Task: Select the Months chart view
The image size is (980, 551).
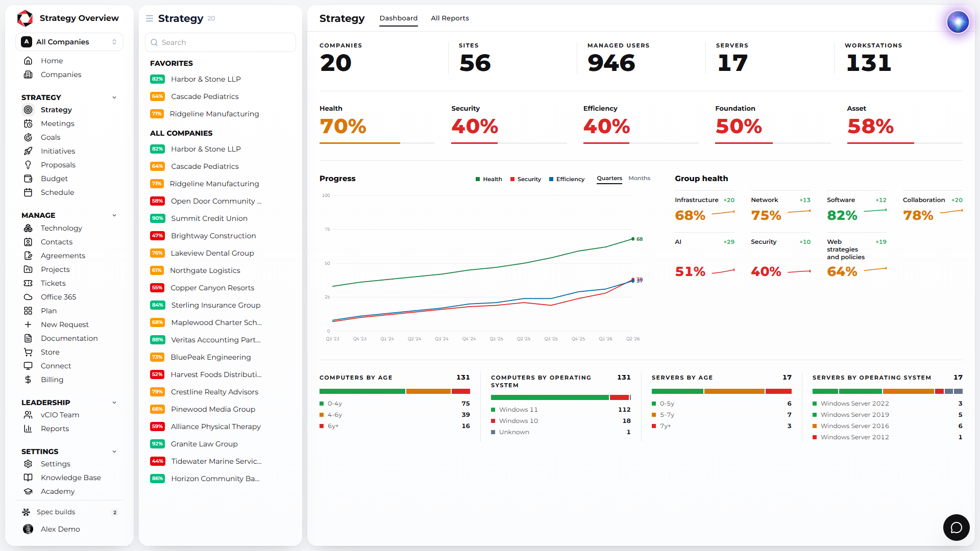Action: (639, 179)
